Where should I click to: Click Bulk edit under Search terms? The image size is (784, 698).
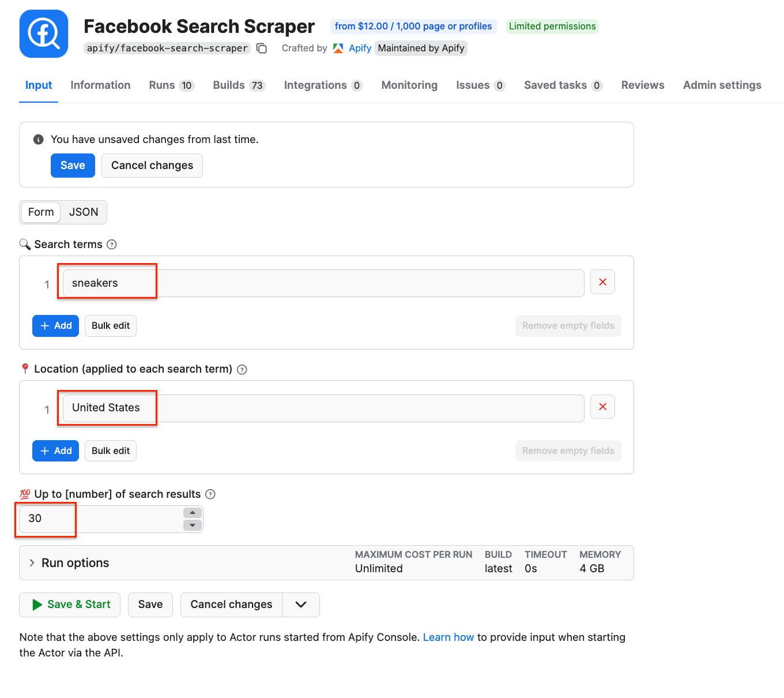pos(110,325)
